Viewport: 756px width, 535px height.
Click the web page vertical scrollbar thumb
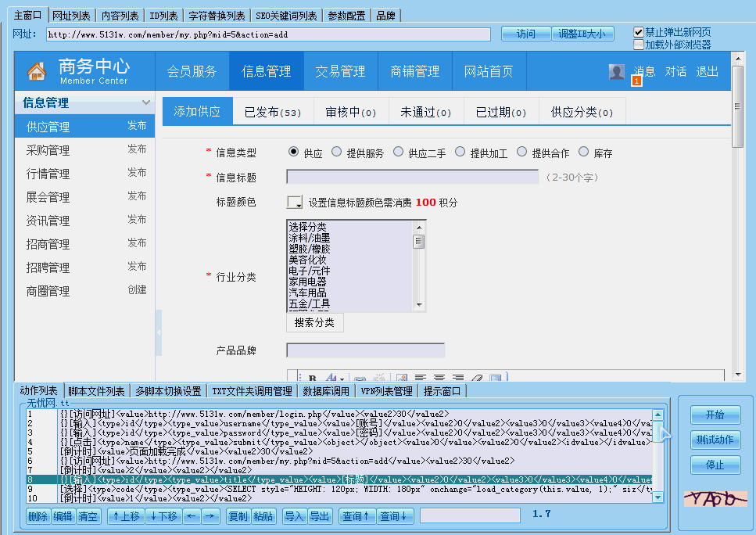click(737, 106)
